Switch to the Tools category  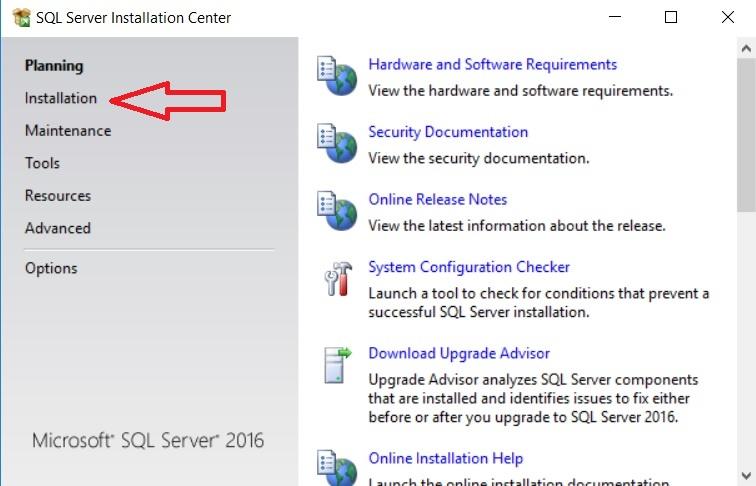coord(42,163)
